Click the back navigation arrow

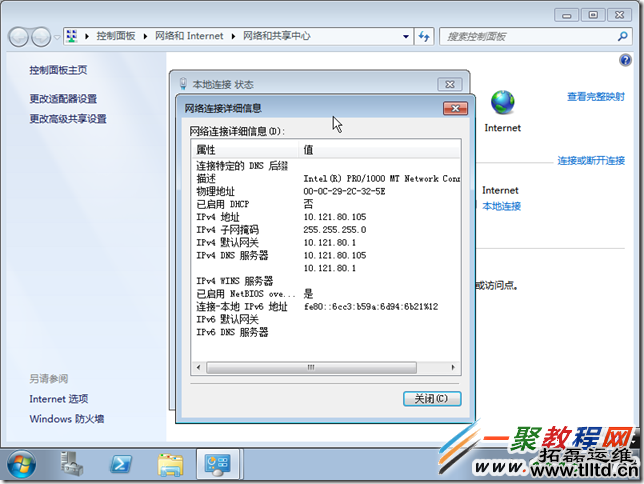(x=20, y=36)
